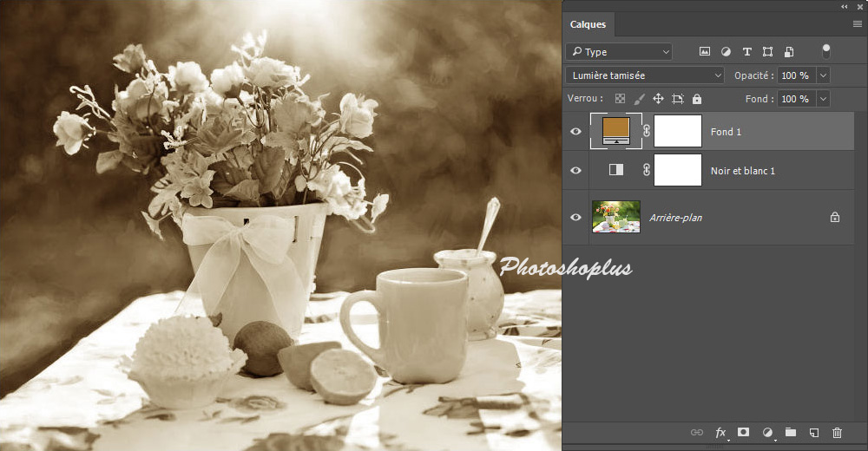Delete layer with trash icon
This screenshot has width=868, height=451.
tap(837, 432)
